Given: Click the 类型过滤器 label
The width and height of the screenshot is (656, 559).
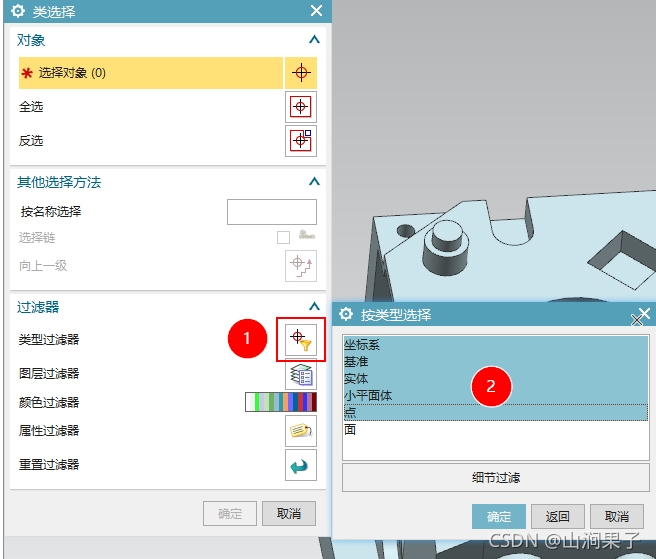Looking at the screenshot, I should click(49, 339).
